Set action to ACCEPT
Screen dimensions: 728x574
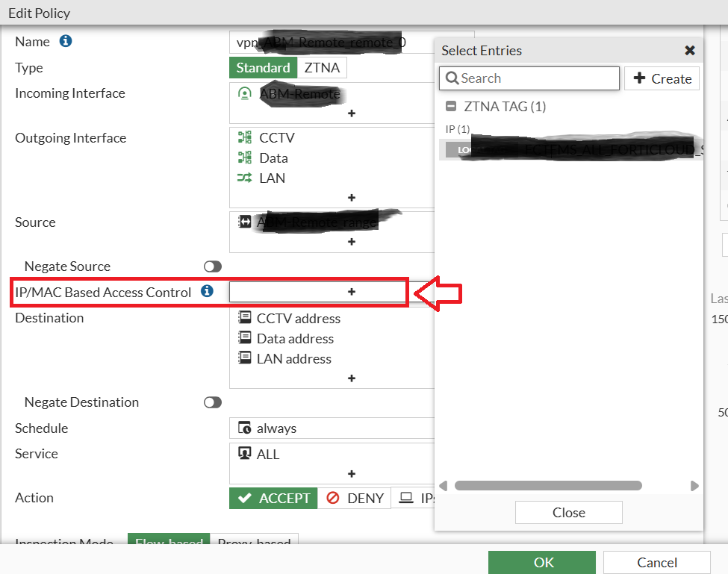[x=273, y=498]
